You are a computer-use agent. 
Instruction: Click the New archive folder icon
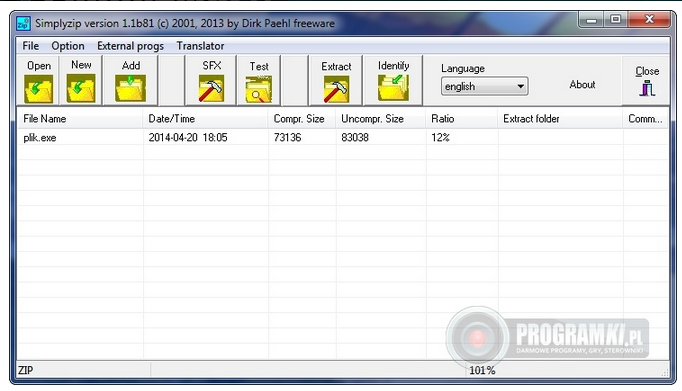tap(81, 88)
